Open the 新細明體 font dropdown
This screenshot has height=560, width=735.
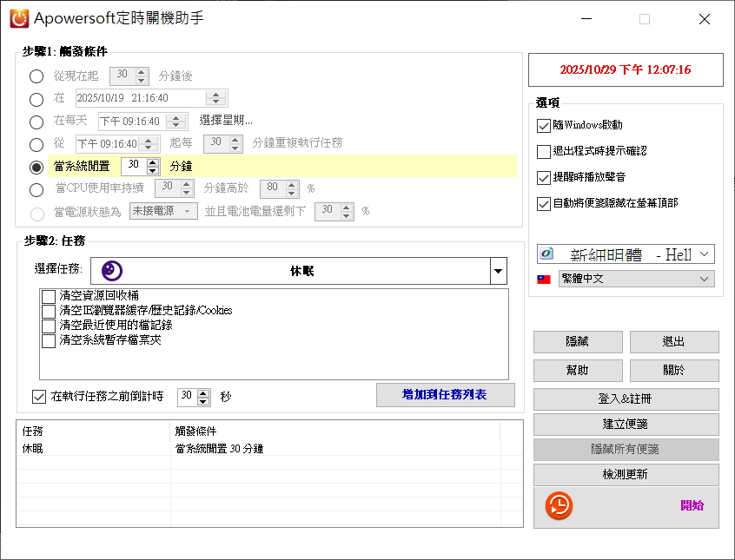pos(626,254)
